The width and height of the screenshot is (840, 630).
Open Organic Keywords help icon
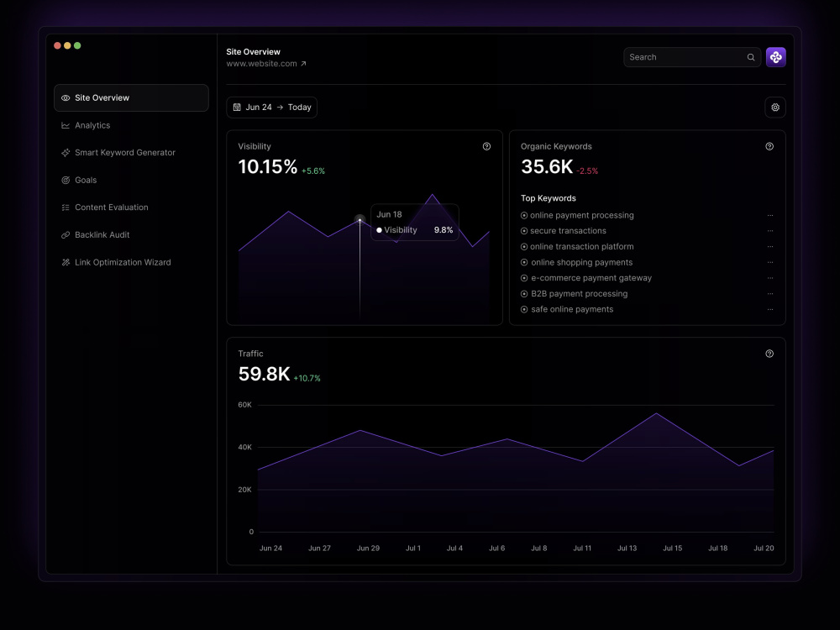click(769, 146)
